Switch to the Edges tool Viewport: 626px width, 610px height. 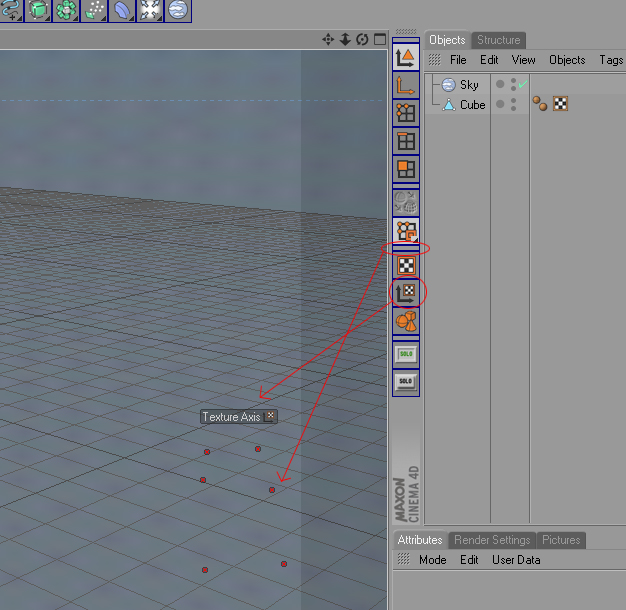[406, 141]
